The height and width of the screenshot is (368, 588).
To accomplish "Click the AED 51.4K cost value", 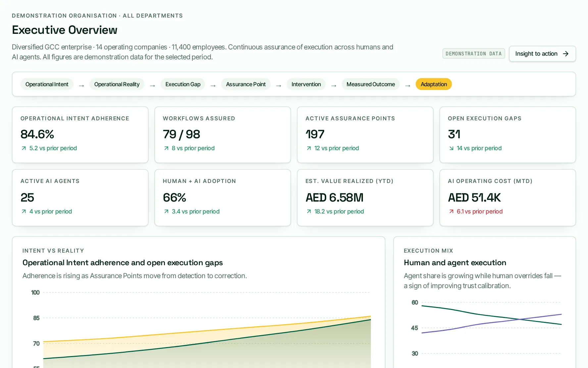I will tap(474, 198).
